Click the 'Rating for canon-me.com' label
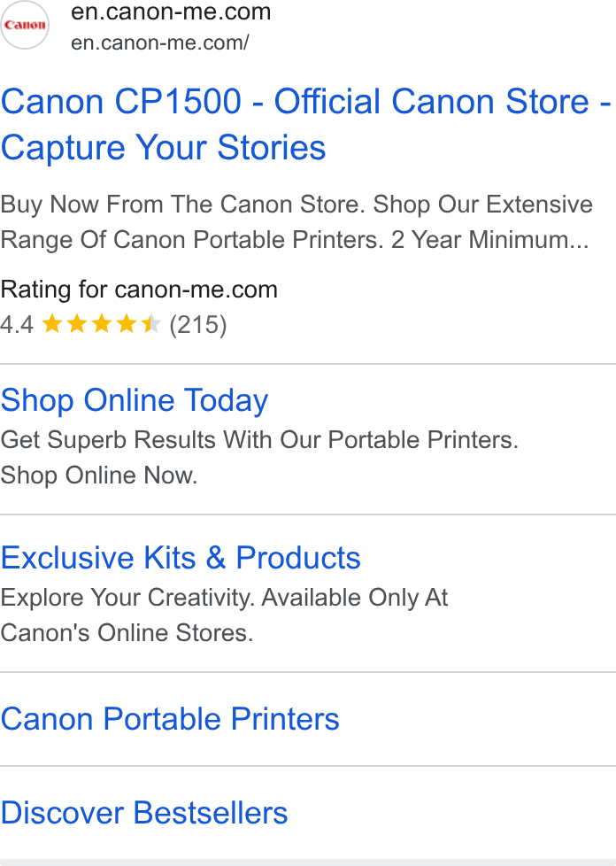This screenshot has height=866, width=616. (139, 290)
